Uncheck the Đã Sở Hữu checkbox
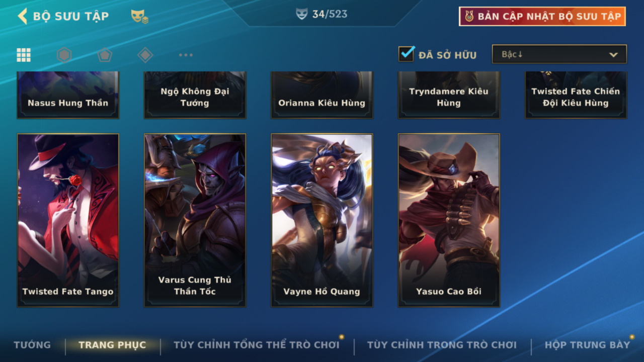The height and width of the screenshot is (362, 644). tap(406, 54)
